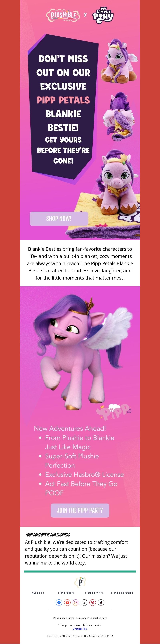Open the Plushible Rewards menu link
Viewport: 160px width, 644px height.
tap(122, 593)
